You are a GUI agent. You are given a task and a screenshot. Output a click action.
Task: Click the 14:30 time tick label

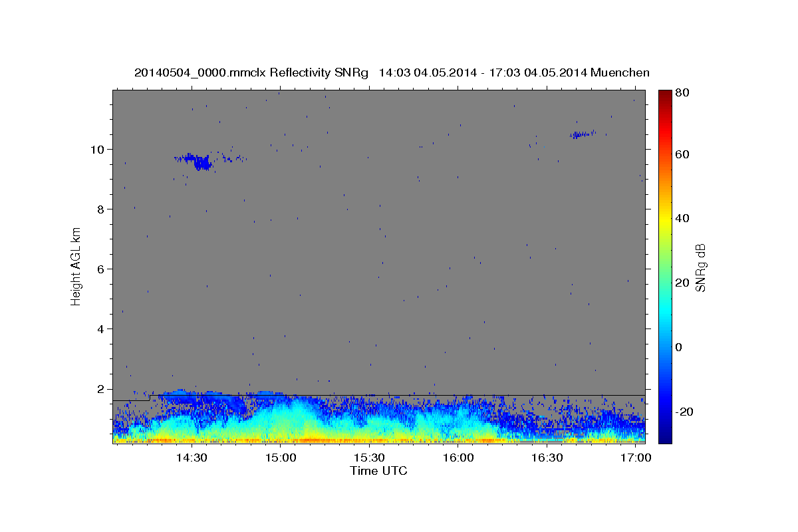[x=192, y=458]
